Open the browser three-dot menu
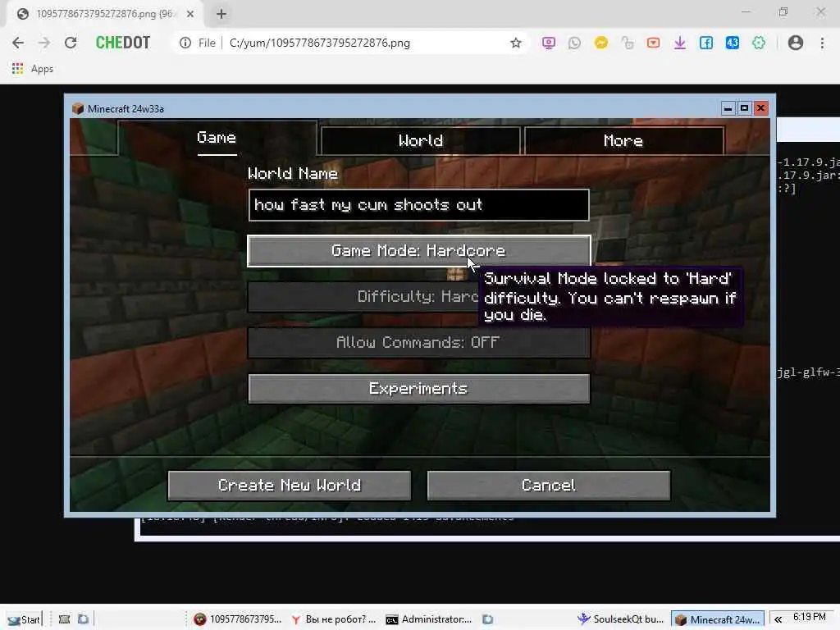The image size is (840, 630). coord(822,43)
